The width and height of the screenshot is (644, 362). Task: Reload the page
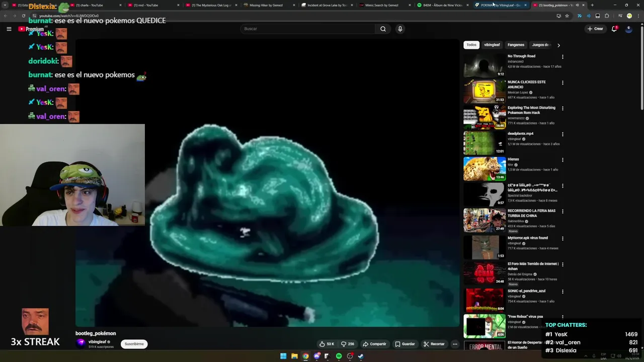click(23, 16)
